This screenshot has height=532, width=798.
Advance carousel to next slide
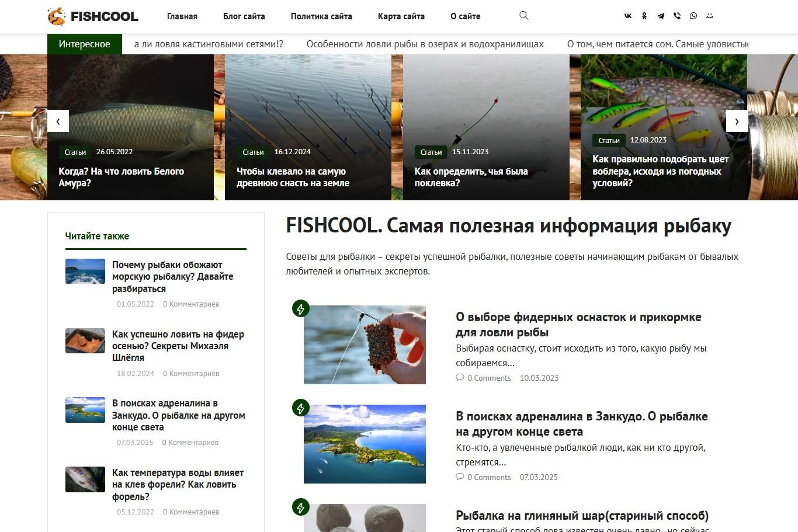(x=737, y=121)
